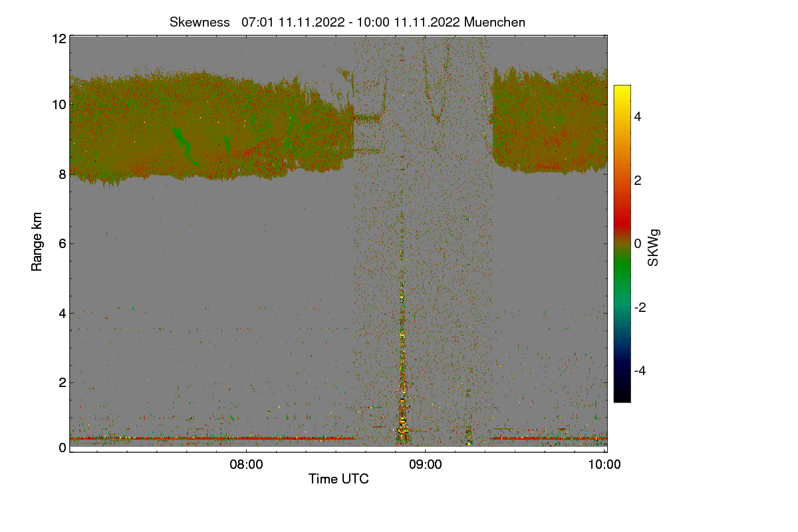Select the Range km axis title
Screen dimensions: 798x532
tap(37, 241)
